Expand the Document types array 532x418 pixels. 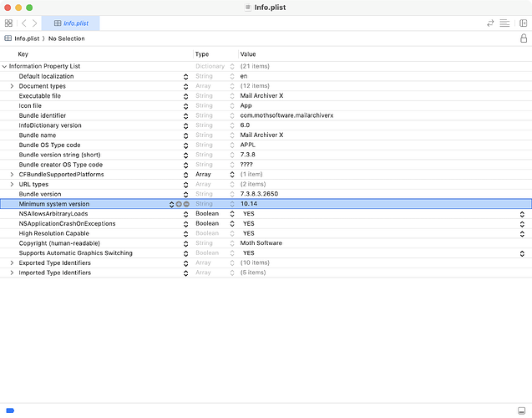(x=12, y=86)
